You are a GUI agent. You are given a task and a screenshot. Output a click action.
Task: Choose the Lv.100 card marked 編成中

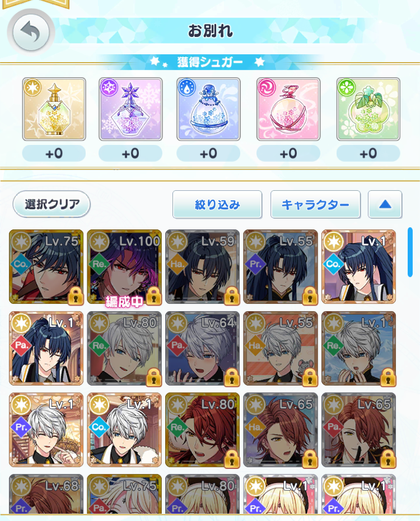point(124,266)
